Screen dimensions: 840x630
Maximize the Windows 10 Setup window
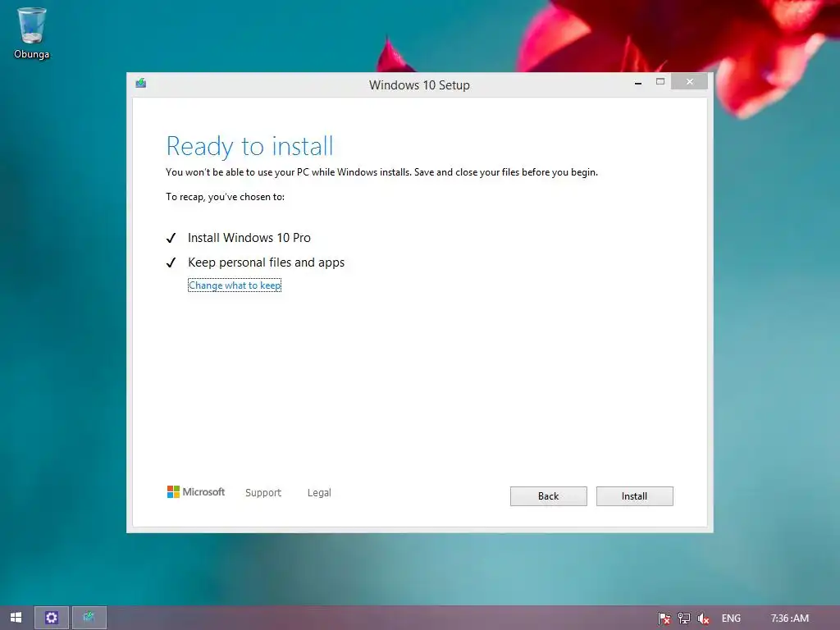pos(660,81)
